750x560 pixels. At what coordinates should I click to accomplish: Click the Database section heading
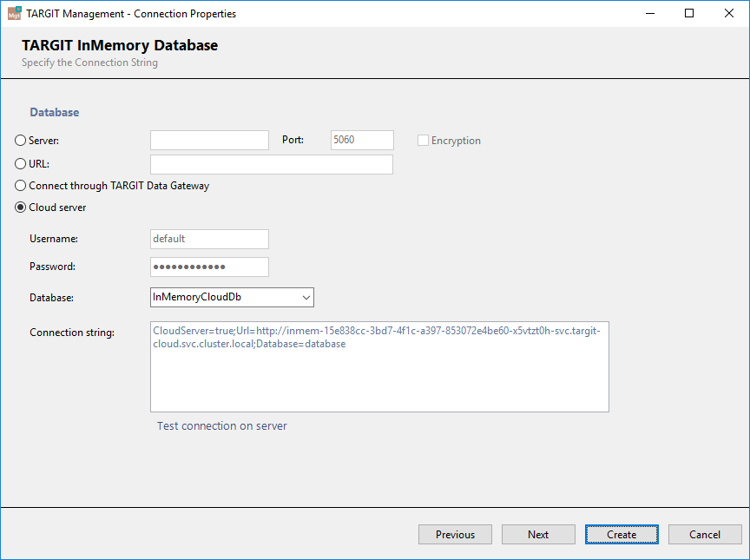(55, 112)
